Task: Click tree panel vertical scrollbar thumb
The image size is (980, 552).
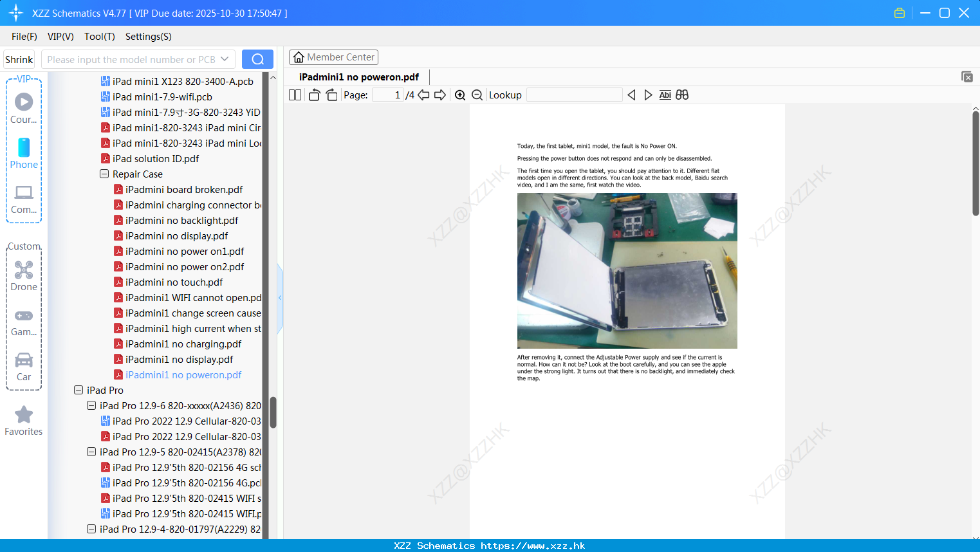Action: coord(273,412)
